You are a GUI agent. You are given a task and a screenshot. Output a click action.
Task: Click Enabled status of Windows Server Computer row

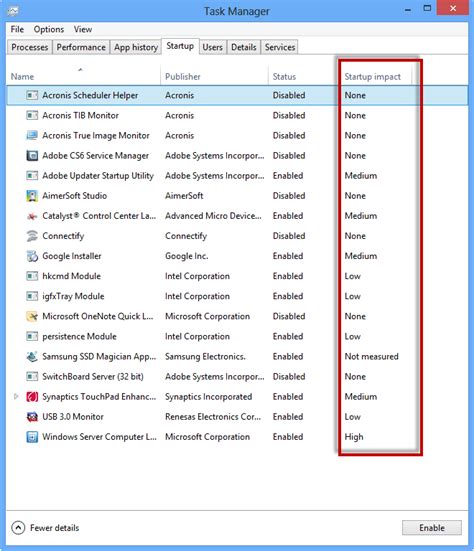(288, 437)
